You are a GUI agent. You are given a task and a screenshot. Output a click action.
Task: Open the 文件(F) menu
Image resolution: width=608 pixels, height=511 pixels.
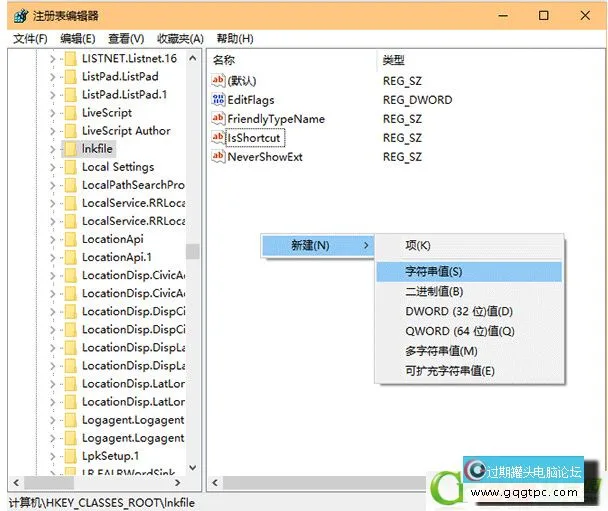[30, 39]
